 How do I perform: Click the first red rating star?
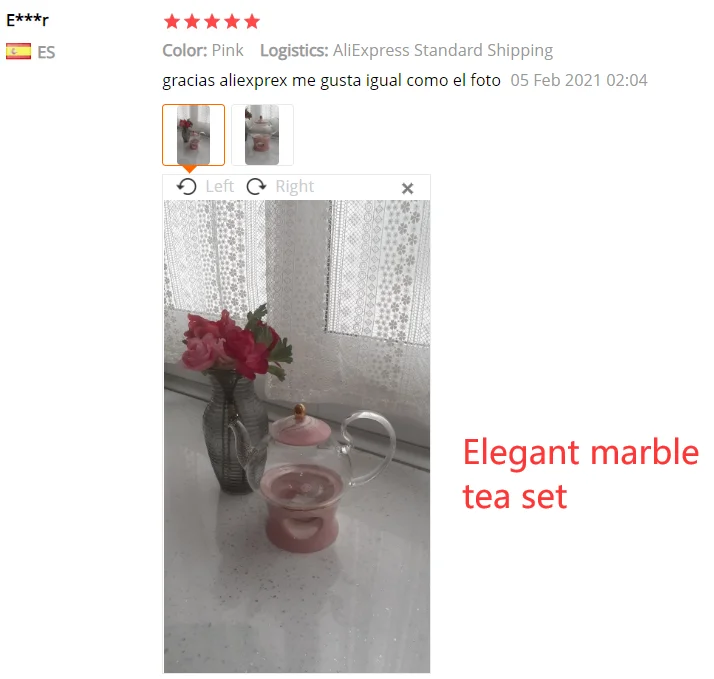pos(172,21)
